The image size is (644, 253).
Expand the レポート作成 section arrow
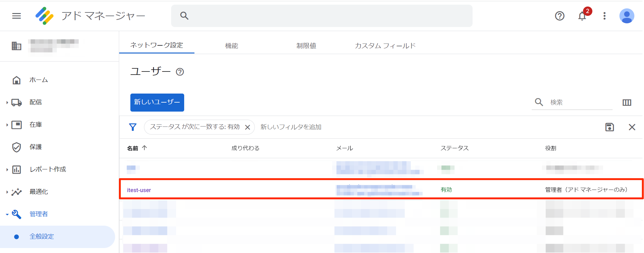(x=7, y=169)
